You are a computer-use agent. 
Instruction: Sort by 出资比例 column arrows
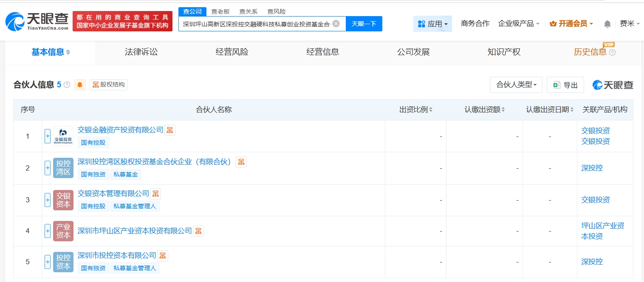[x=431, y=110]
